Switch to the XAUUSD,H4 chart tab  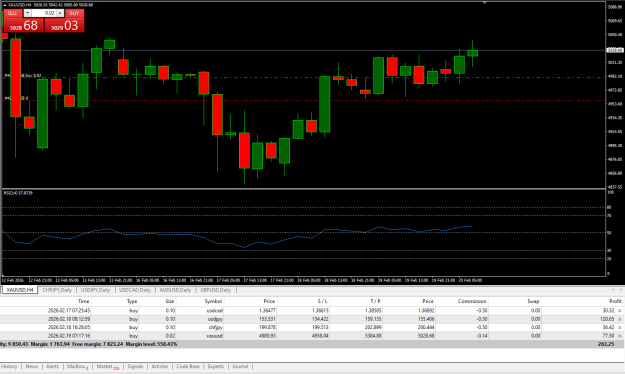[x=20, y=290]
